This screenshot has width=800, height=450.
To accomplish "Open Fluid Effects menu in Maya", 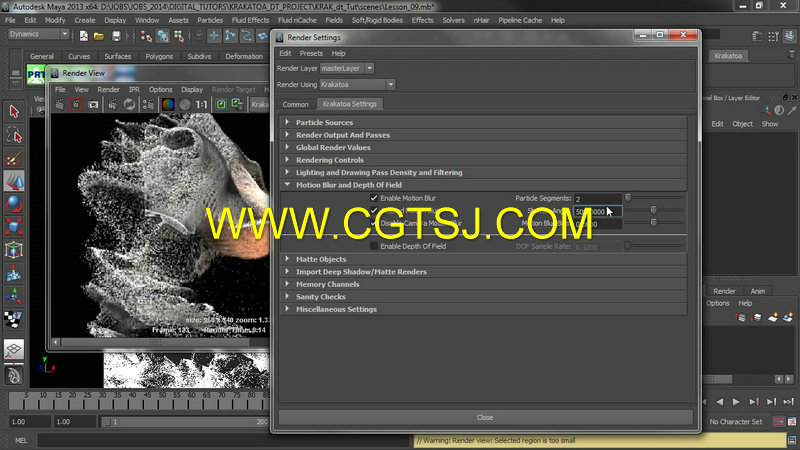I will [250, 20].
